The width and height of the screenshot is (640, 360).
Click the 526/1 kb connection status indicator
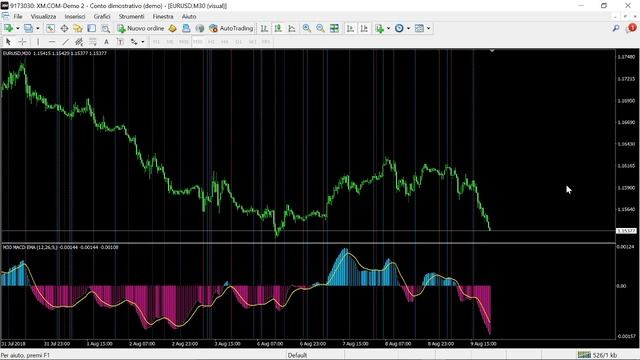click(x=598, y=355)
